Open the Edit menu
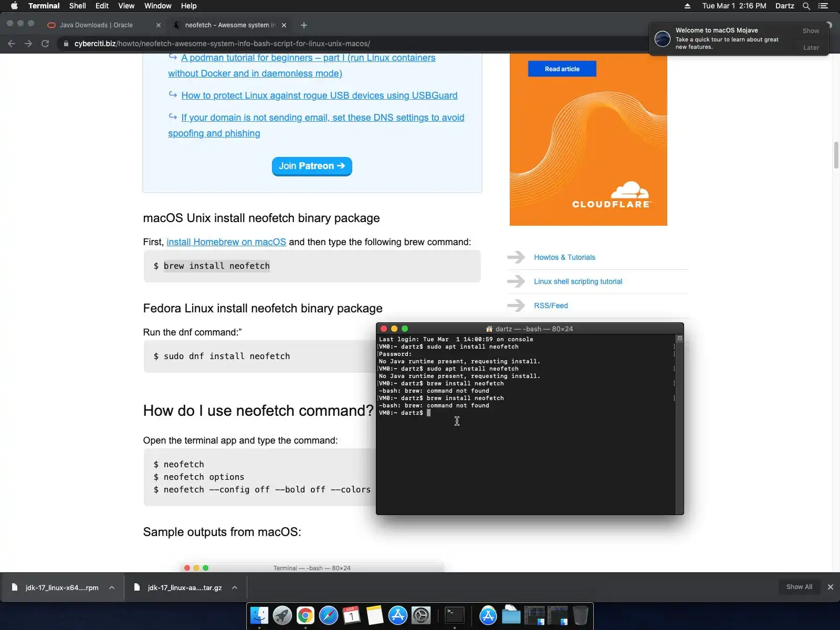The height and width of the screenshot is (630, 840). click(x=102, y=6)
